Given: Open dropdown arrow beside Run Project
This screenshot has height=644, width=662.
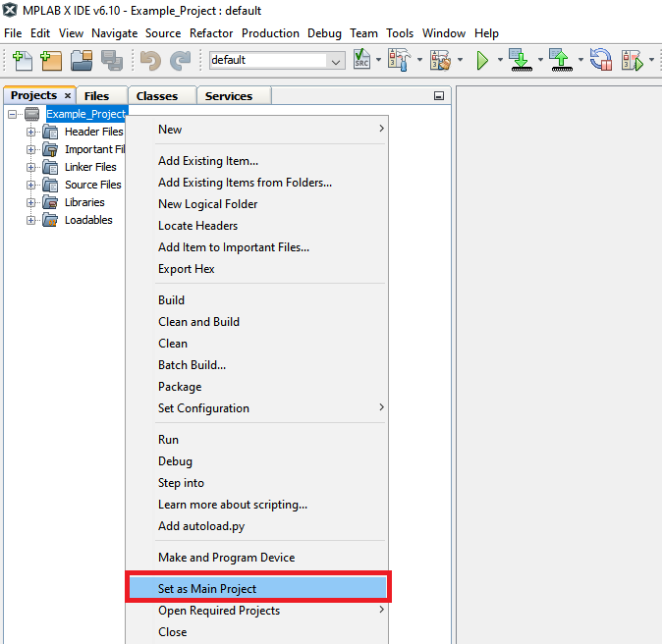Looking at the screenshot, I should pyautogui.click(x=500, y=60).
